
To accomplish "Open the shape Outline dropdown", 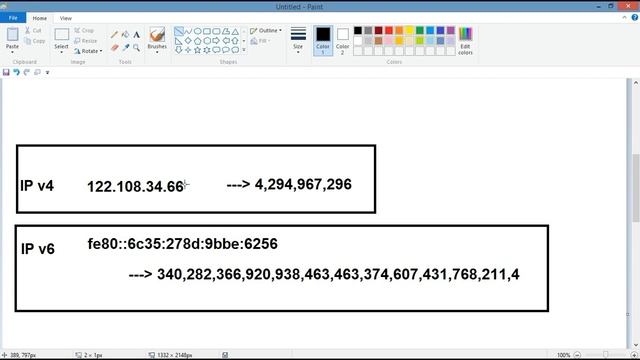I will [x=266, y=31].
